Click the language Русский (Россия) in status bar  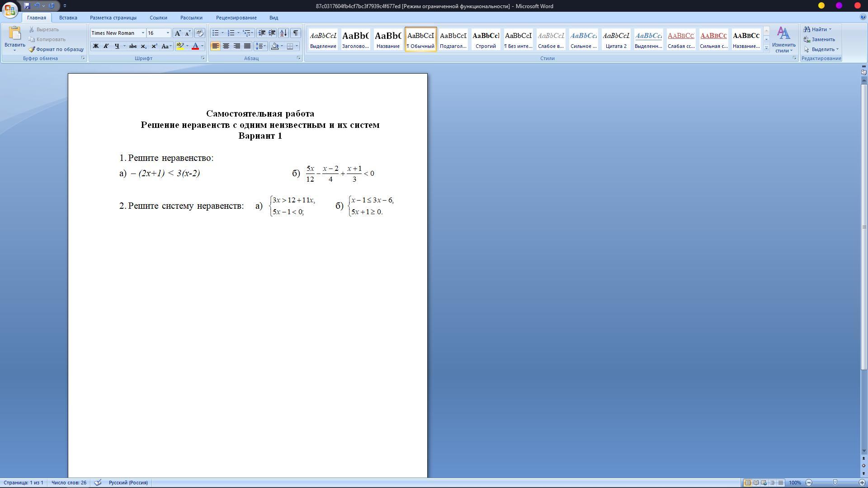coord(128,483)
